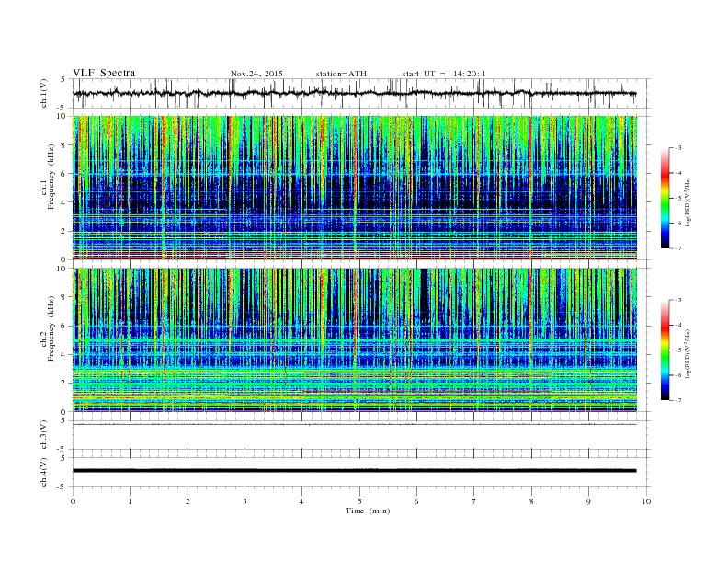Click the "ch.1(V)" waveform axis label
Viewport: 728px width, 563px height.
[43, 93]
